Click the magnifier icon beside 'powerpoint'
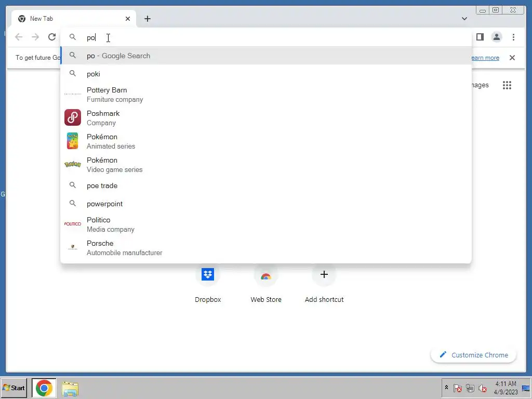Screen dimensions: 532x399 (73, 203)
